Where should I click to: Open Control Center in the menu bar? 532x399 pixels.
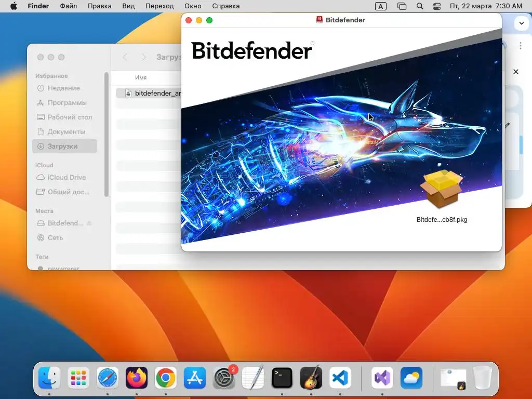[x=437, y=6]
